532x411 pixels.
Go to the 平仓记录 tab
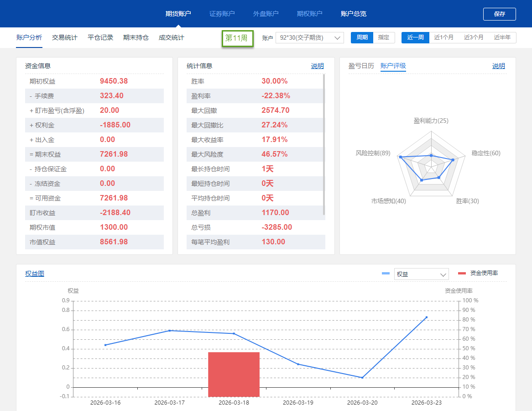100,37
